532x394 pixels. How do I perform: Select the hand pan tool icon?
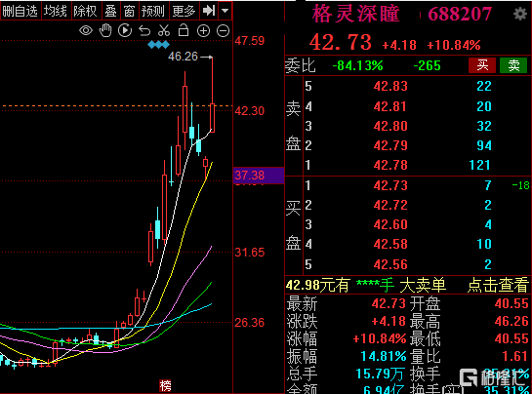[105, 30]
